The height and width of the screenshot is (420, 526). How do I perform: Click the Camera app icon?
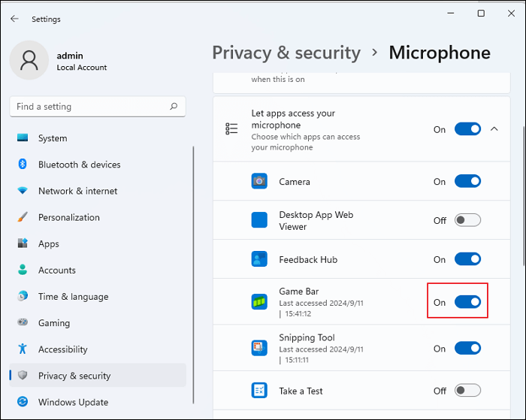[259, 181]
